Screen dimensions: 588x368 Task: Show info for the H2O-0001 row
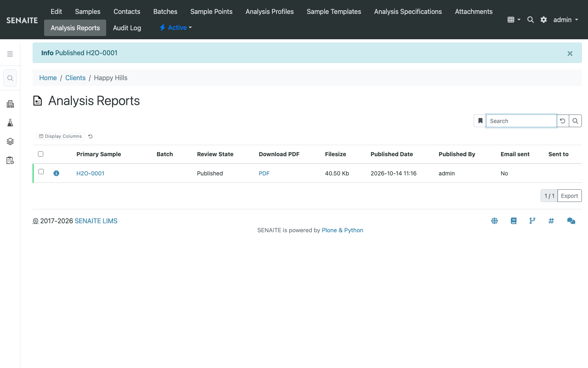56,173
